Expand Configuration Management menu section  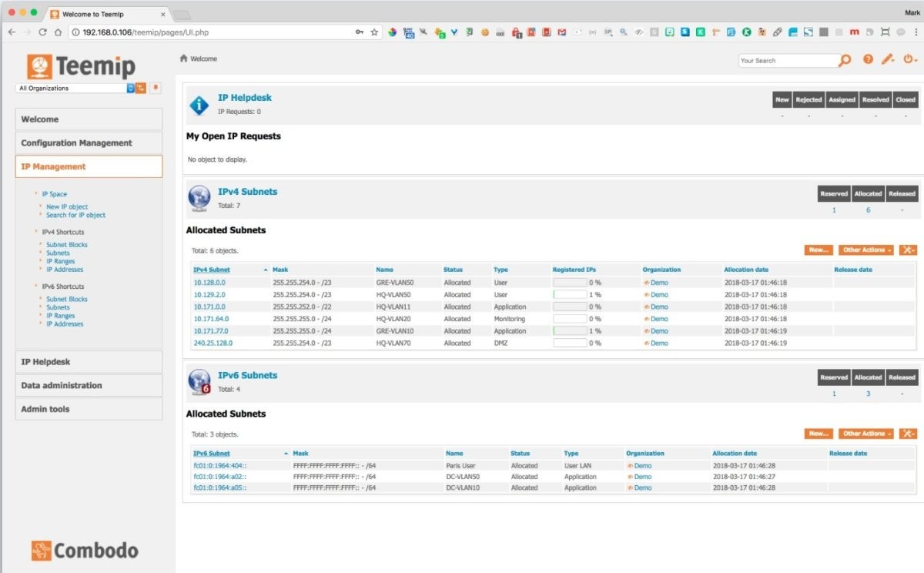pyautogui.click(x=89, y=143)
